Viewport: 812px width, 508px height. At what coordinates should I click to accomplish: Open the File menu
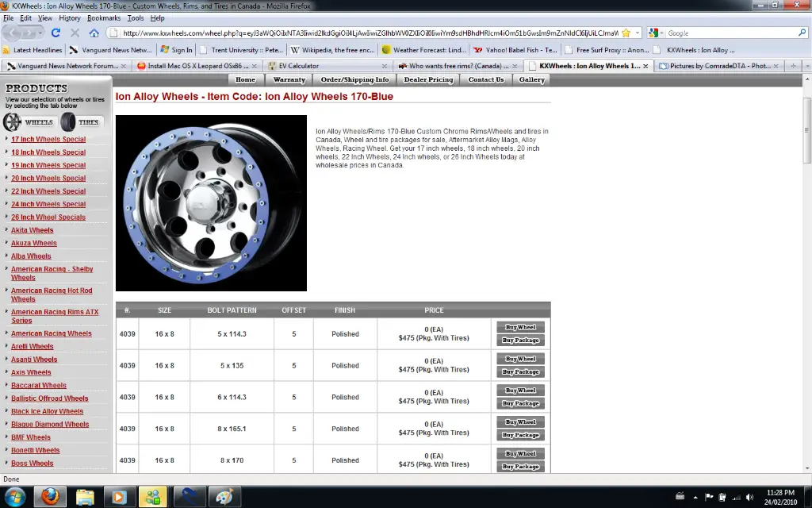pos(8,17)
